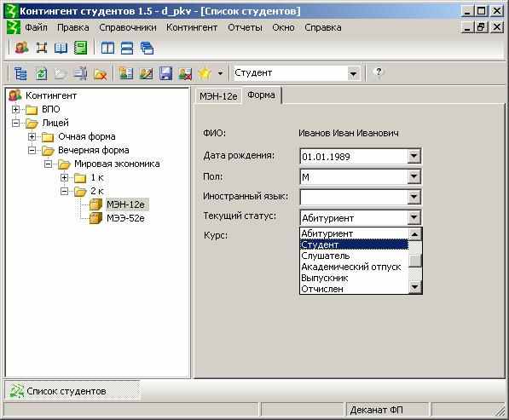Viewport: 509px width, 420px height.
Task: Expand the ВПО tree folder
Action: point(15,109)
